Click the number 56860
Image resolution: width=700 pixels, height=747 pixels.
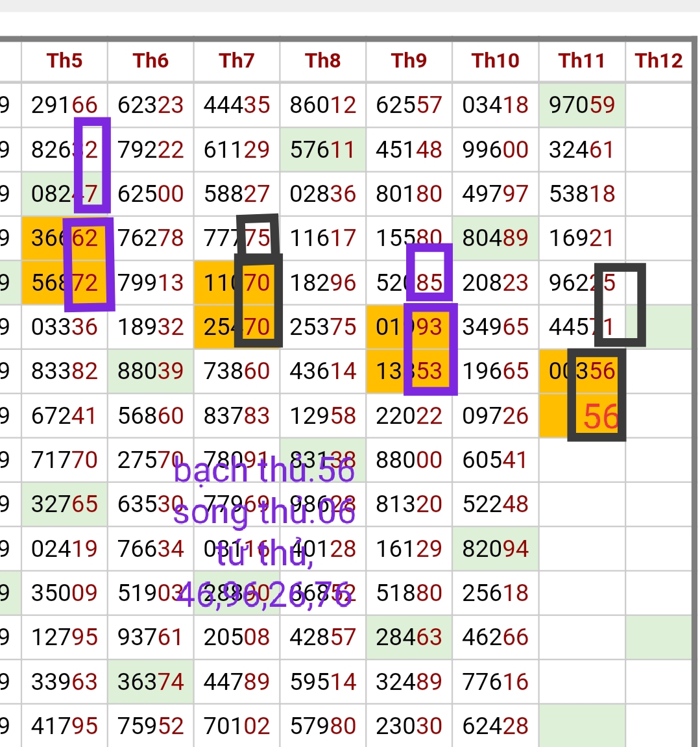(151, 416)
